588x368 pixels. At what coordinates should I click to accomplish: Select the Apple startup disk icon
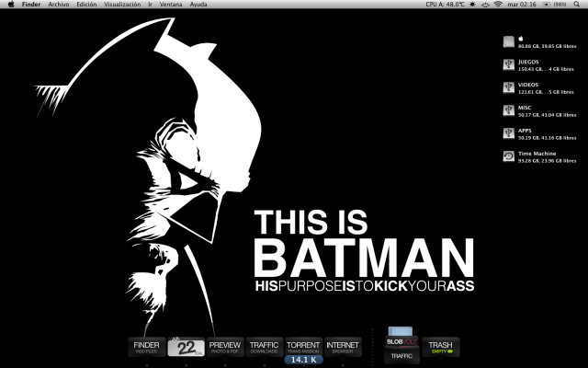pos(508,41)
